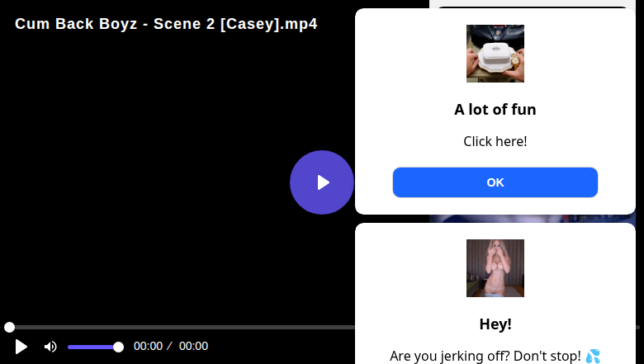The image size is (644, 364).
Task: Click the dark bar above the first popup
Action: tap(537, 4)
